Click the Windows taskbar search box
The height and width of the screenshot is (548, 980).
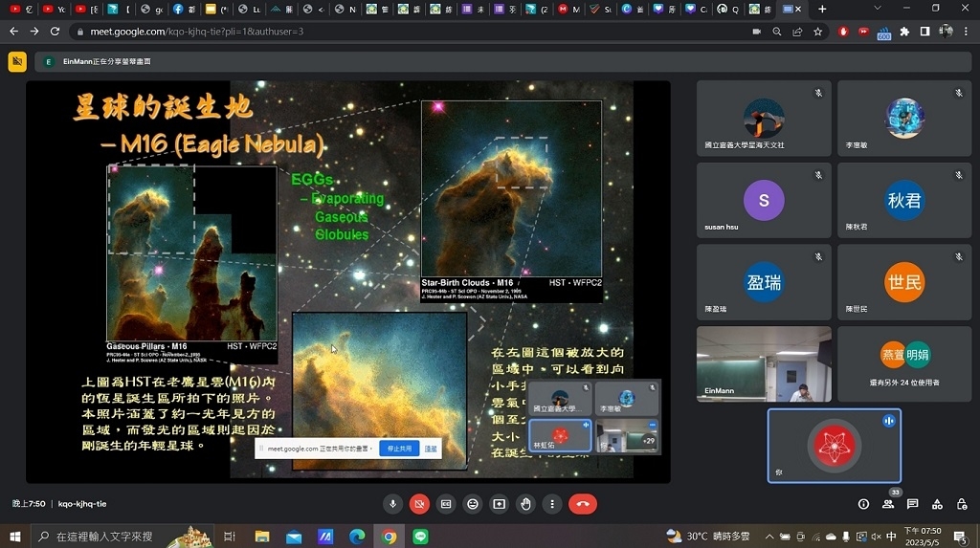point(123,537)
